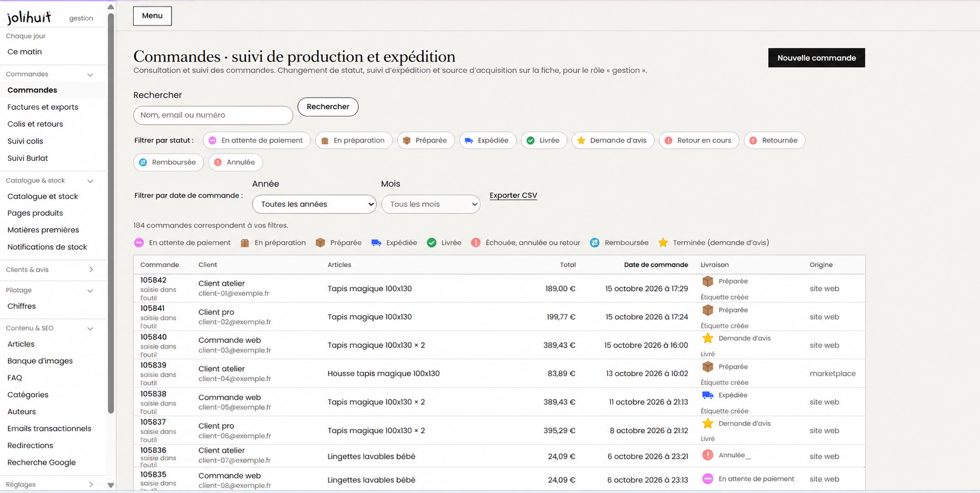The width and height of the screenshot is (980, 493).
Task: Click the green check icon in the Livrée legend
Action: coord(432,243)
